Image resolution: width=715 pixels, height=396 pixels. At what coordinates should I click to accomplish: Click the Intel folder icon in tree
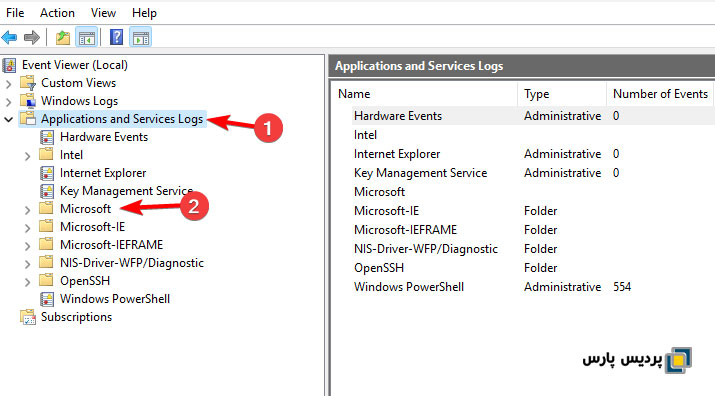pyautogui.click(x=46, y=154)
